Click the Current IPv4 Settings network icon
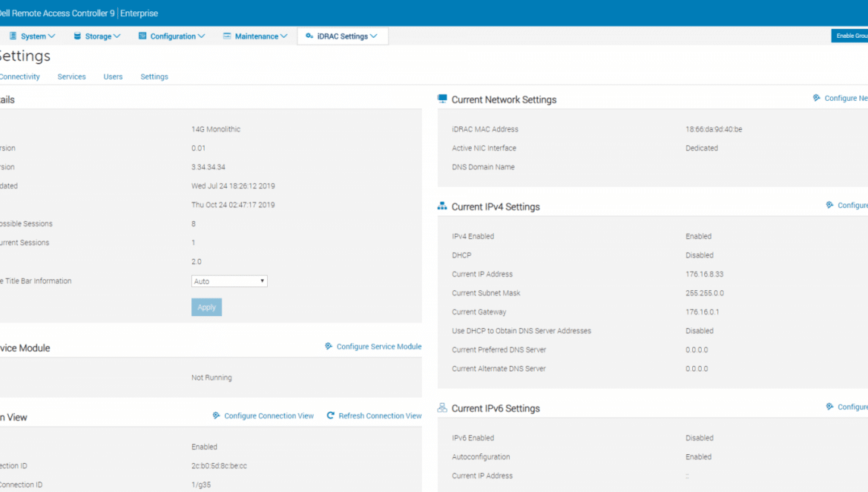Viewport: 868px width, 492px height. pyautogui.click(x=442, y=206)
